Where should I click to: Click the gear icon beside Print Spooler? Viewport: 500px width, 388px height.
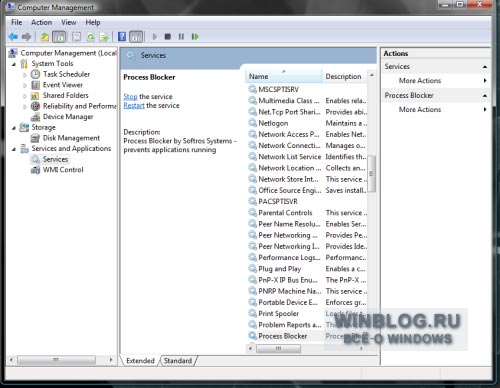253,313
